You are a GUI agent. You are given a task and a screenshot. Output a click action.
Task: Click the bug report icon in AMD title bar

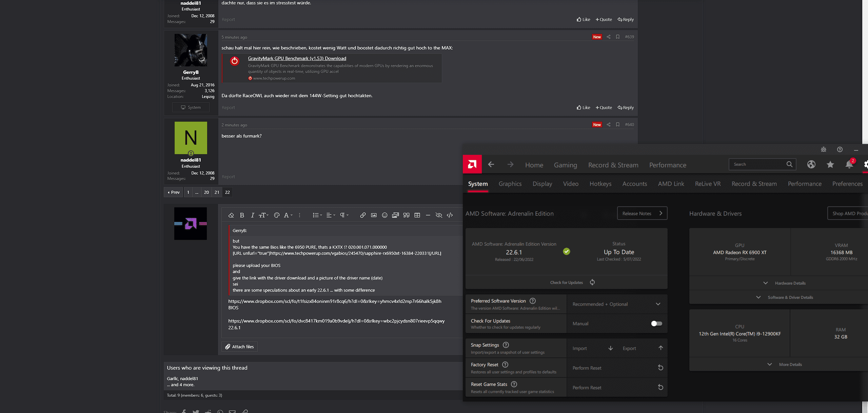pos(823,149)
